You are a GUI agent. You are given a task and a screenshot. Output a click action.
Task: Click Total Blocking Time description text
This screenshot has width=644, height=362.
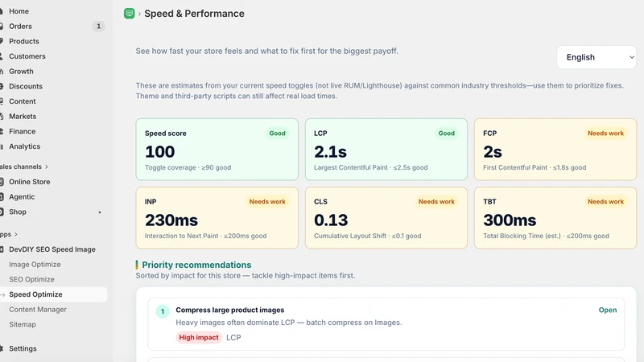[546, 236]
